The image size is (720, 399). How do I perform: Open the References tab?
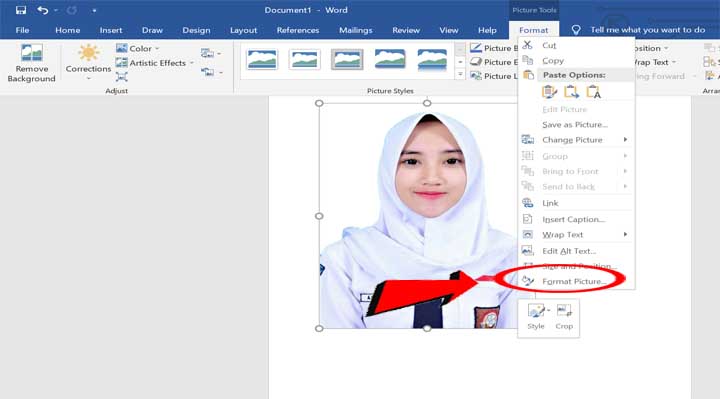298,30
